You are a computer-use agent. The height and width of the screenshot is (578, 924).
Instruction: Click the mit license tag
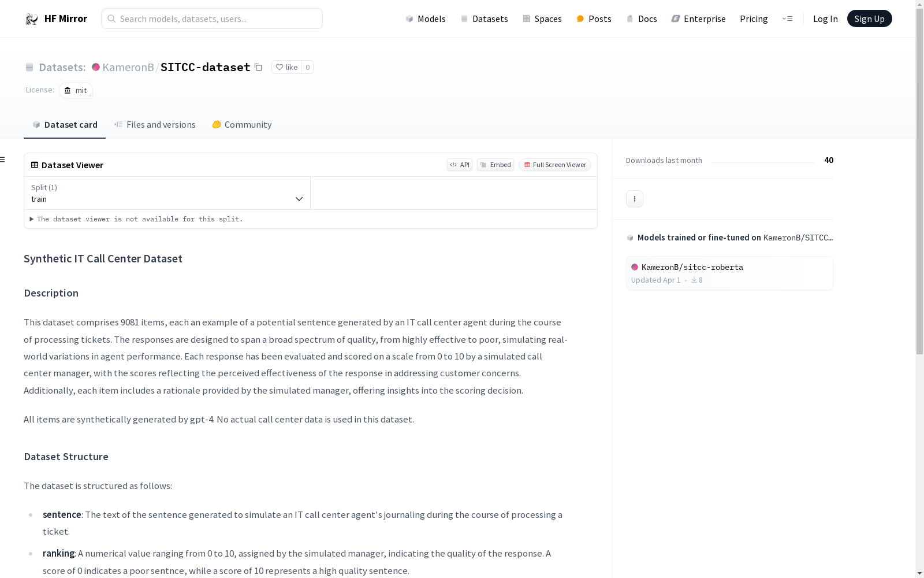pyautogui.click(x=76, y=91)
